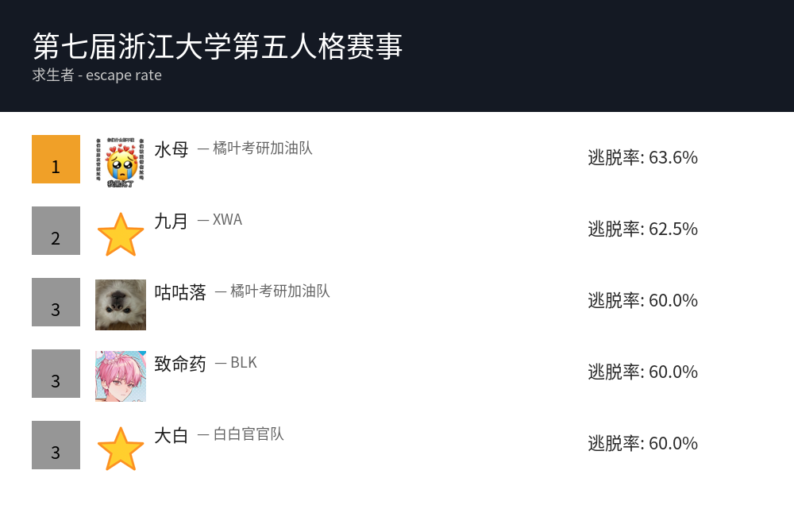The image size is (794, 532).
Task: Click the crying emoji avatar of 水母
Action: [x=121, y=160]
